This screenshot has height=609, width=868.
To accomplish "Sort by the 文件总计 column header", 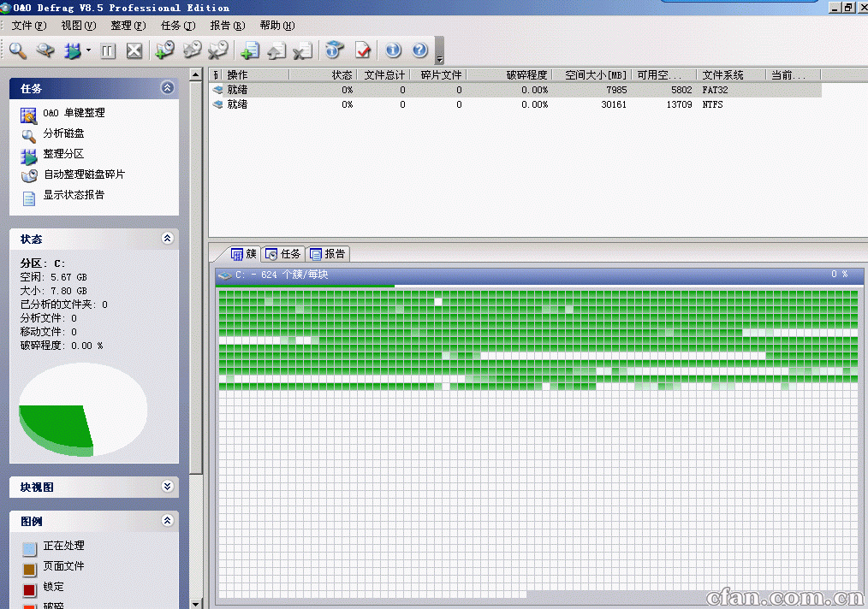I will pyautogui.click(x=383, y=74).
